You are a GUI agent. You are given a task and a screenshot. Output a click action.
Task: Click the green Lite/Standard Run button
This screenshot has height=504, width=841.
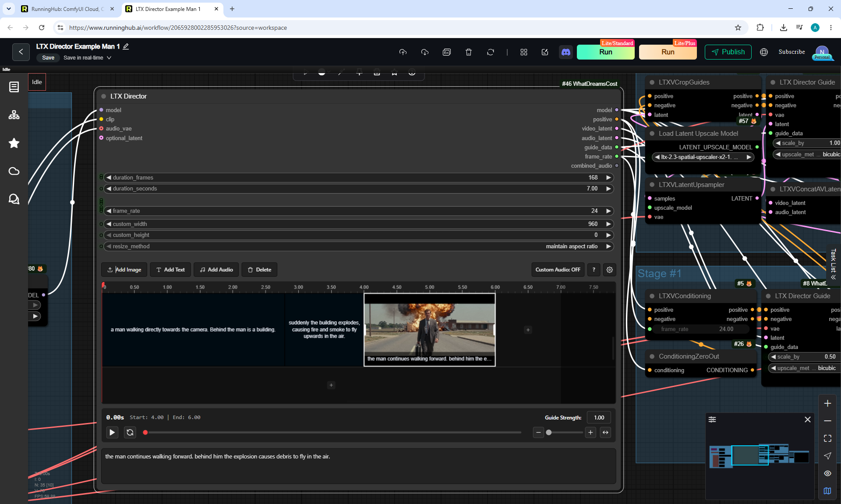[x=606, y=52]
